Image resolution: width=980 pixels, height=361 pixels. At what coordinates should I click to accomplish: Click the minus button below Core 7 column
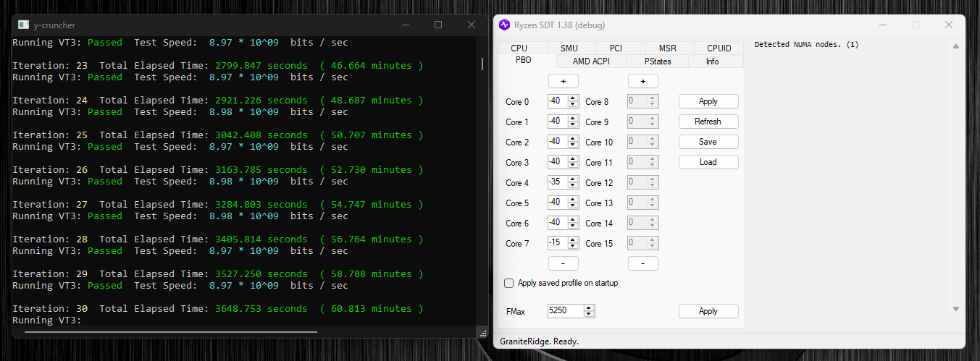(x=563, y=263)
